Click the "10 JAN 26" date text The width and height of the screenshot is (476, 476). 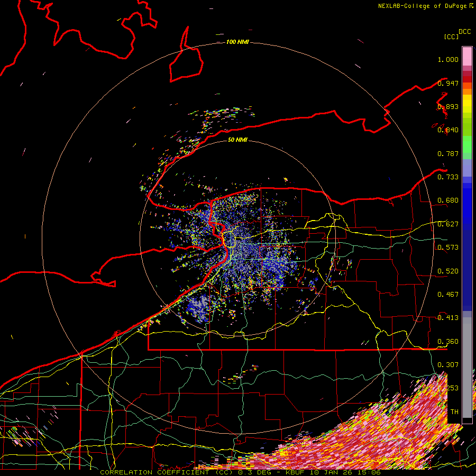coord(330,472)
